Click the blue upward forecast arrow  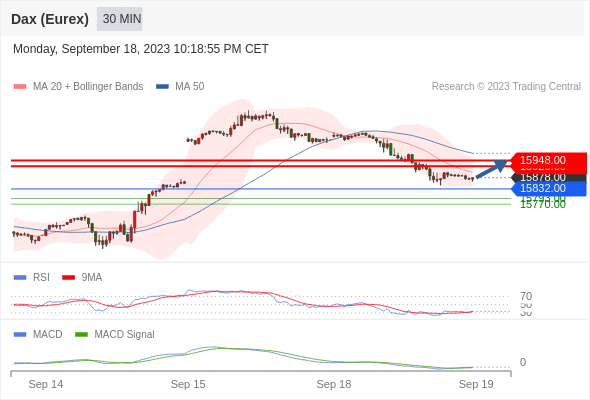click(491, 169)
